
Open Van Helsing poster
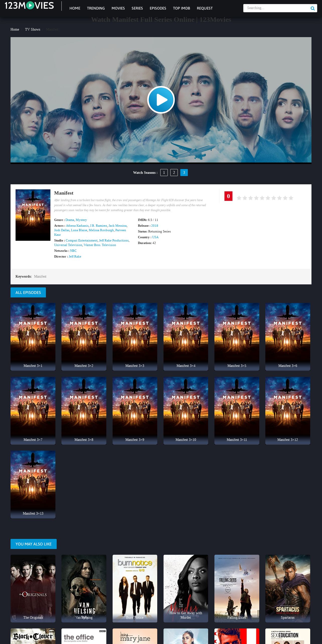84,588
